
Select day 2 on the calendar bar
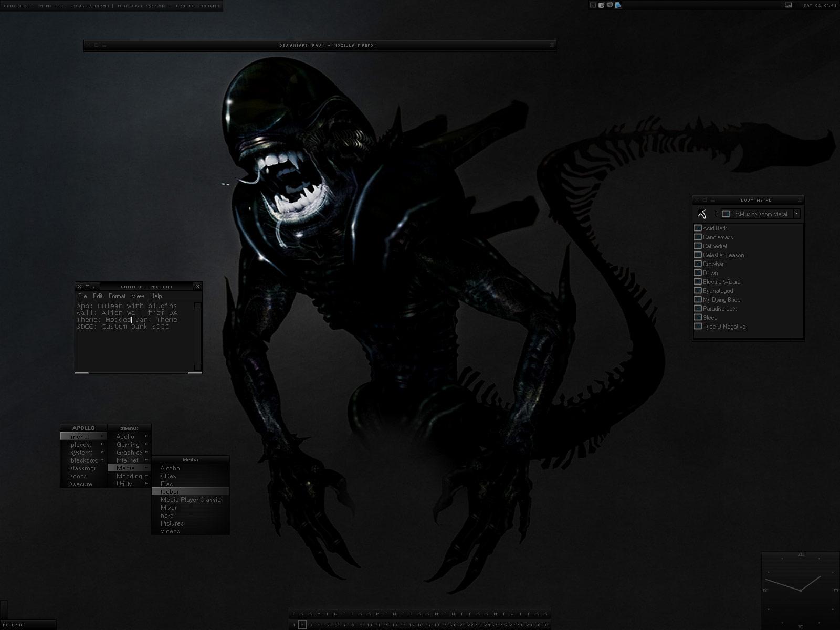click(302, 625)
